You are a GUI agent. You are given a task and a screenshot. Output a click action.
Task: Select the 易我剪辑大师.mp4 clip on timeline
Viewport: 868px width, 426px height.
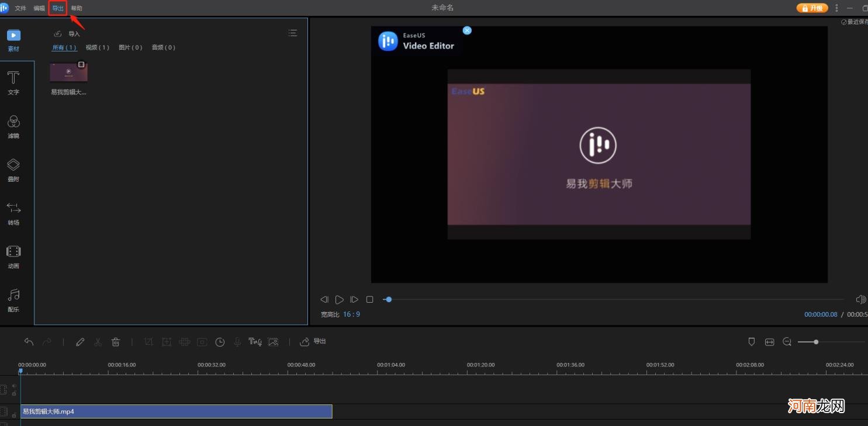coord(176,411)
